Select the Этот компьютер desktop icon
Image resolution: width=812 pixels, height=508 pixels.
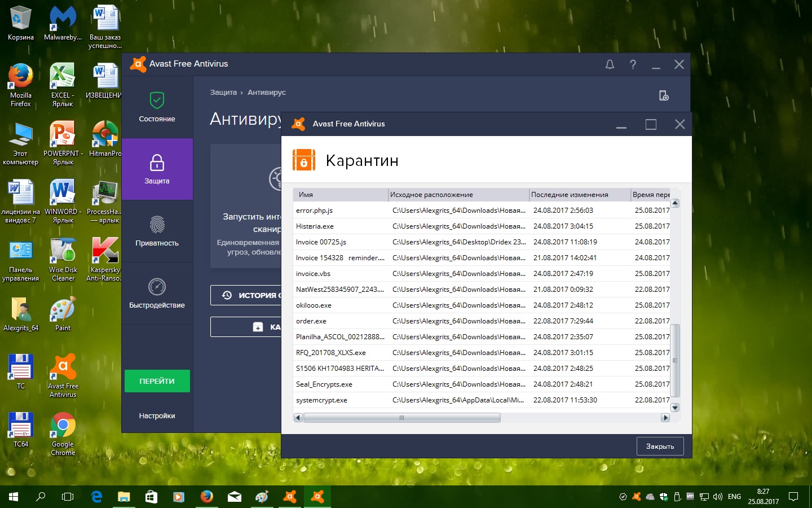(x=21, y=143)
